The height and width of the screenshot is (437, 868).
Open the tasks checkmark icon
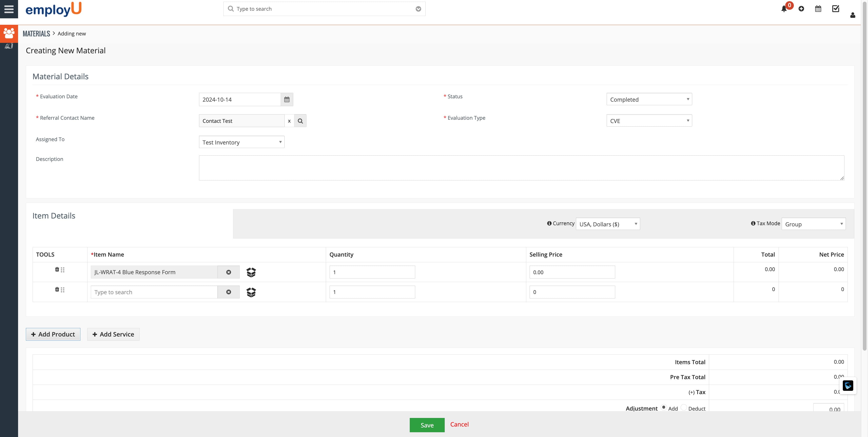pyautogui.click(x=836, y=9)
